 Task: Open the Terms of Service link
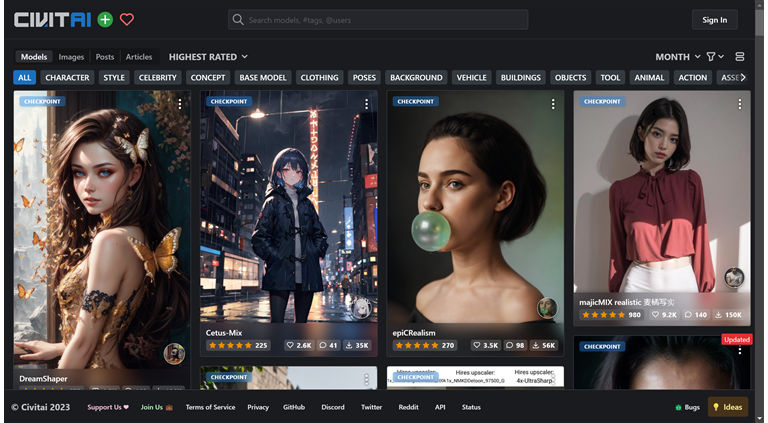click(210, 407)
